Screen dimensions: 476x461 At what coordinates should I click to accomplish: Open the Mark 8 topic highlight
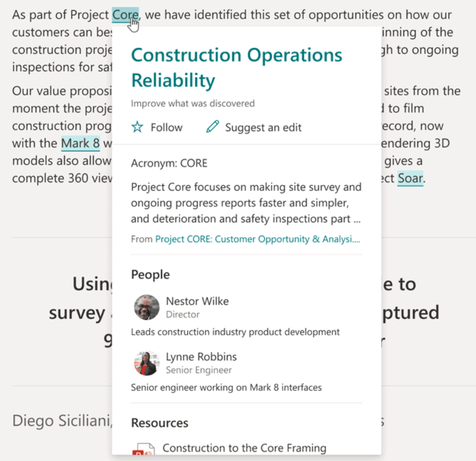click(80, 143)
